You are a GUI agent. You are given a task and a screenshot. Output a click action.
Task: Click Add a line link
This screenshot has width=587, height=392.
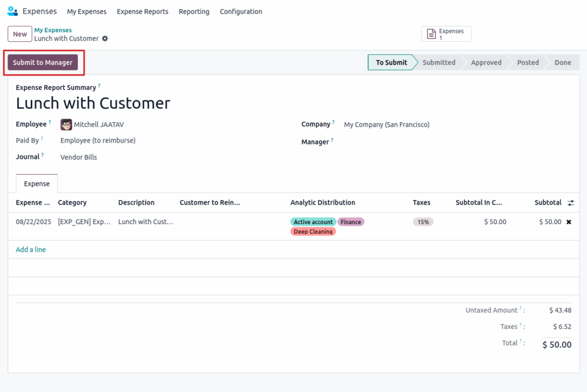click(31, 250)
